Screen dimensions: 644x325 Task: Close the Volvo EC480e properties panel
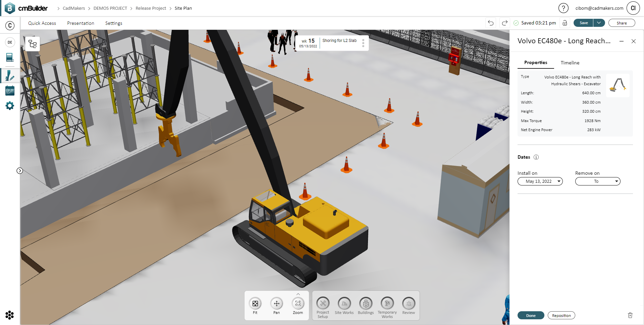(634, 41)
